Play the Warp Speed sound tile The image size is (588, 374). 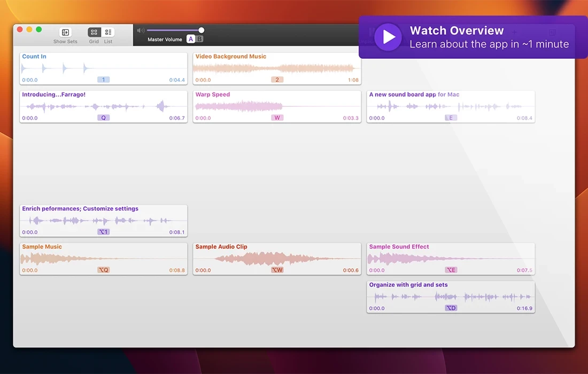(x=276, y=106)
